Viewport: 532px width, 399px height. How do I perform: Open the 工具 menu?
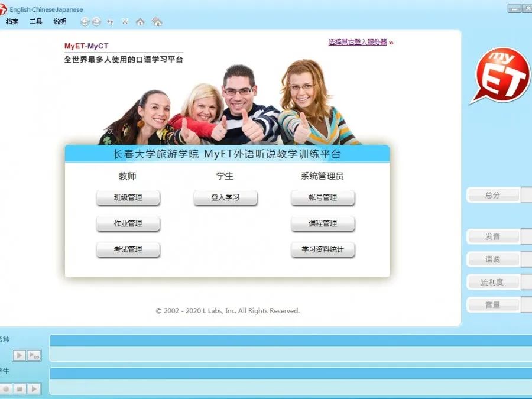coord(36,22)
